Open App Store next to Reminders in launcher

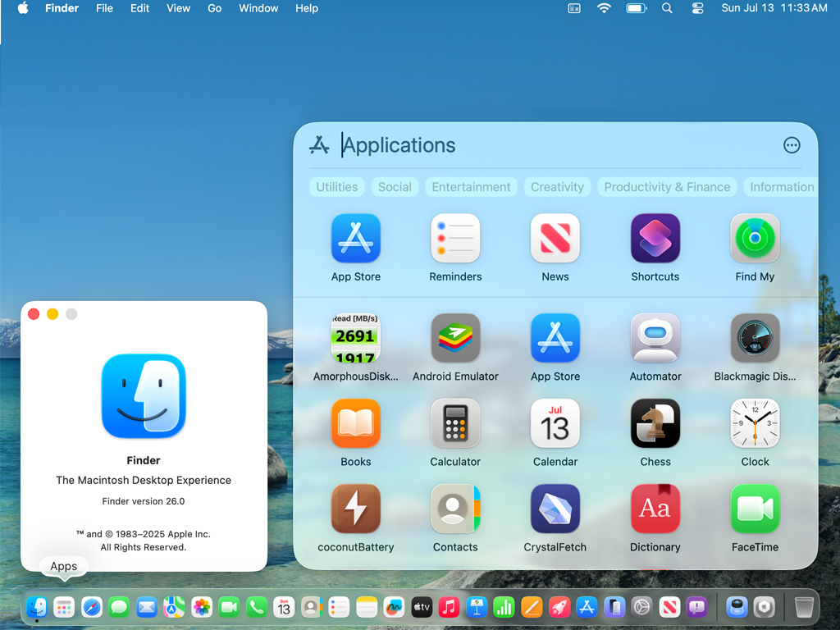point(356,239)
